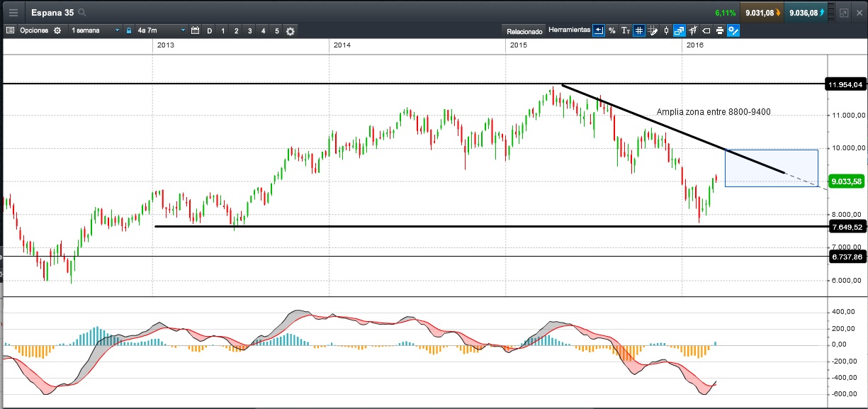Click the 11.954,04 resistance level price label

tap(845, 85)
